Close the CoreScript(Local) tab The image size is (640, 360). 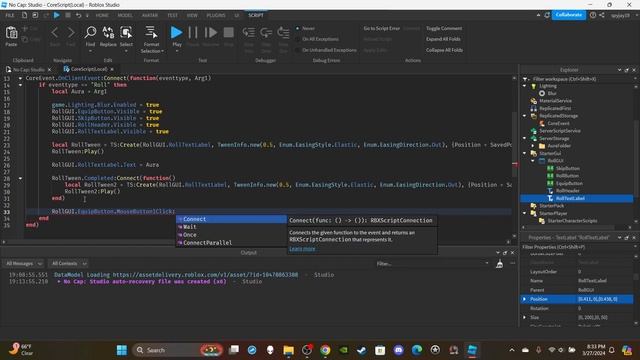pos(112,69)
